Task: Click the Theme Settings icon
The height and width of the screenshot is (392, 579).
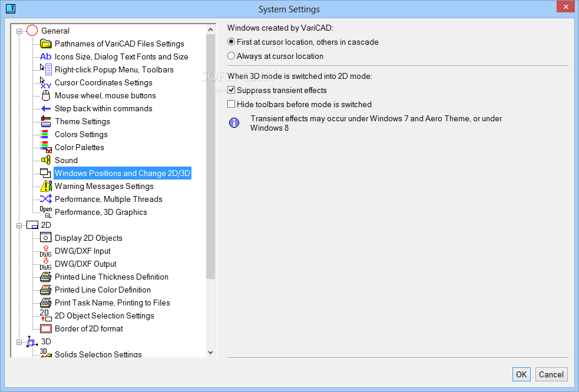Action: click(x=45, y=121)
